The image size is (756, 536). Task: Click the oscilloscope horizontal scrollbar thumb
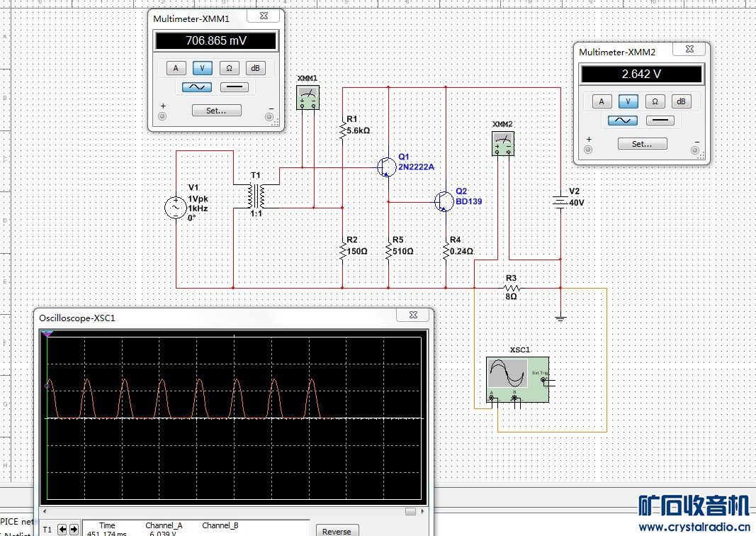(410, 511)
